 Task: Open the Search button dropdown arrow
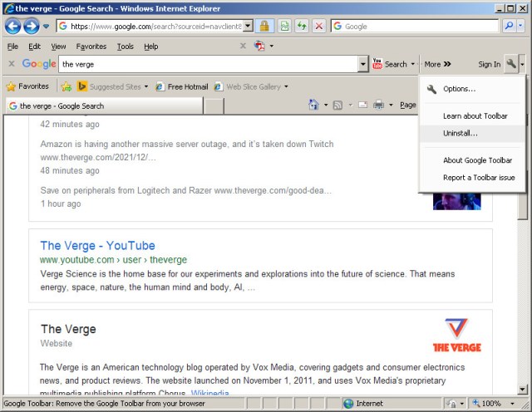[x=413, y=64]
